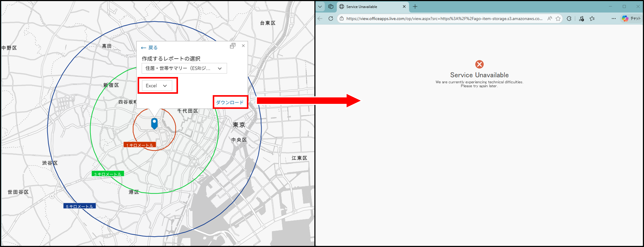Open browser settings and more menu
644x247 pixels.
click(x=614, y=18)
